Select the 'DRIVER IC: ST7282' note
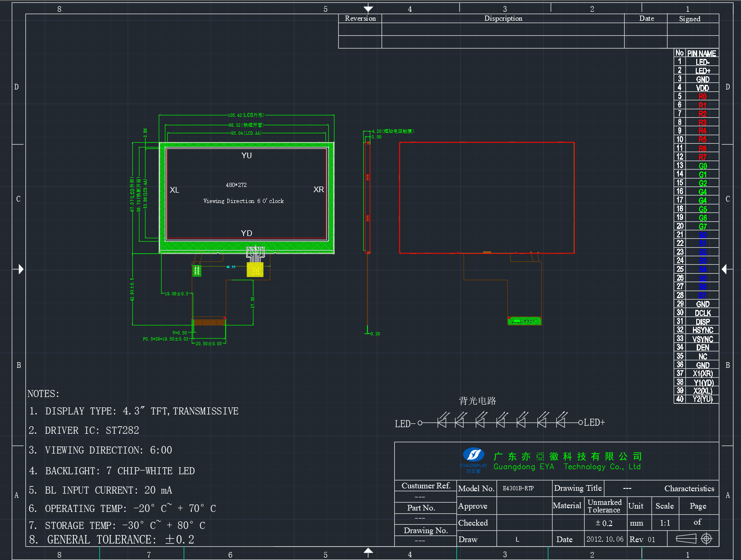This screenshot has width=741, height=560. [84, 430]
